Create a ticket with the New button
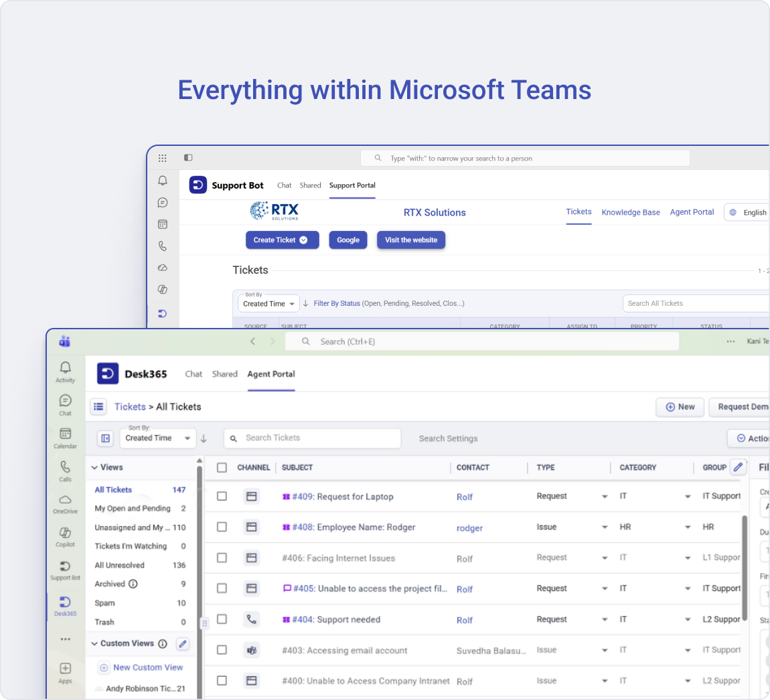 [x=680, y=407]
